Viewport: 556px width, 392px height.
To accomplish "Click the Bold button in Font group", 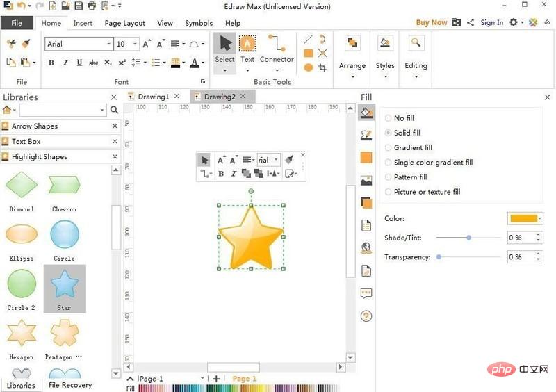I will (51, 63).
